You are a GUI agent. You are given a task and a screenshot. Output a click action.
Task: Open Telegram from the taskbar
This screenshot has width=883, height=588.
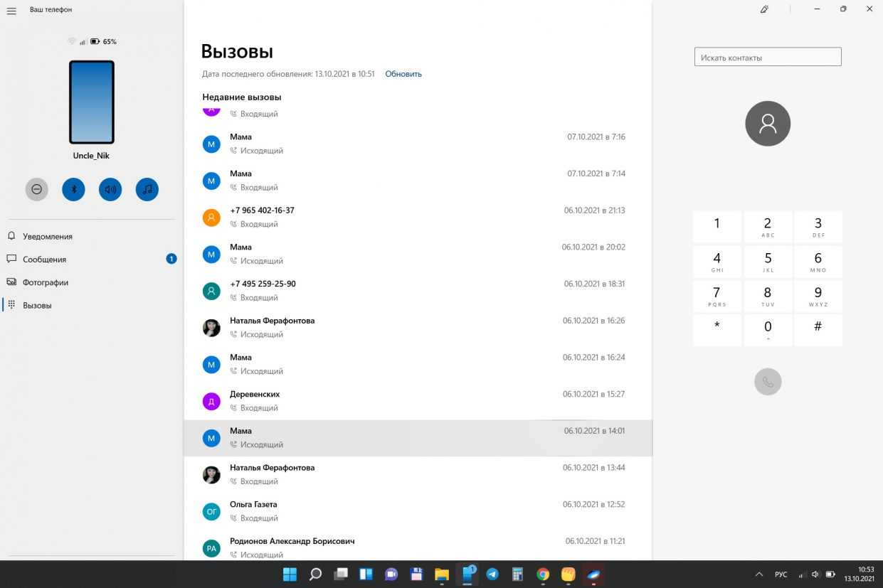(492, 574)
